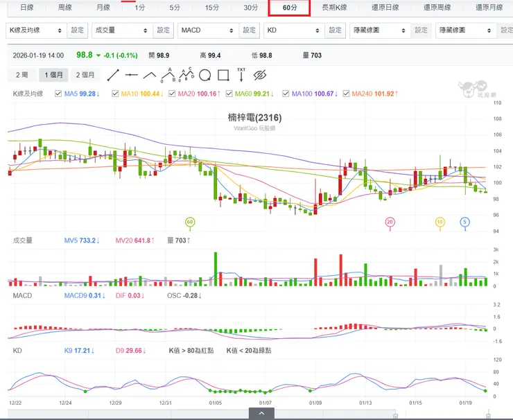Click the yellow 10 MA marker
513x420 pixels.
(x=440, y=222)
